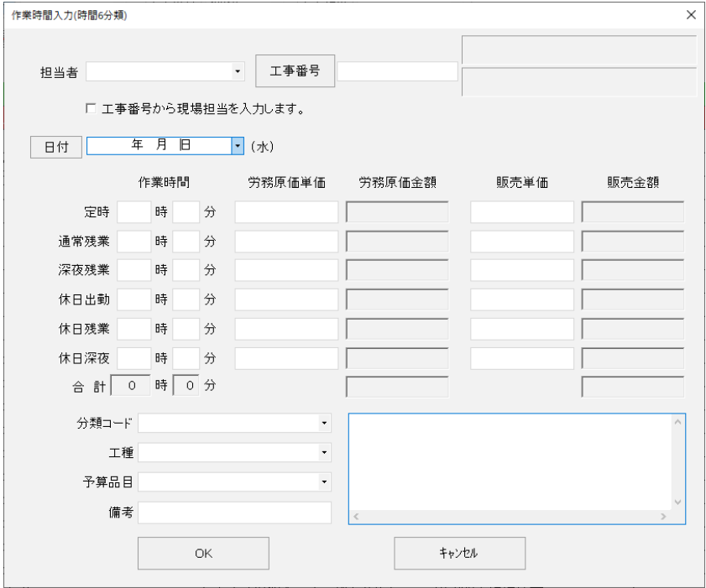Open the date picker dropdown arrow
Viewport: 706px width, 588px height.
pyautogui.click(x=238, y=146)
